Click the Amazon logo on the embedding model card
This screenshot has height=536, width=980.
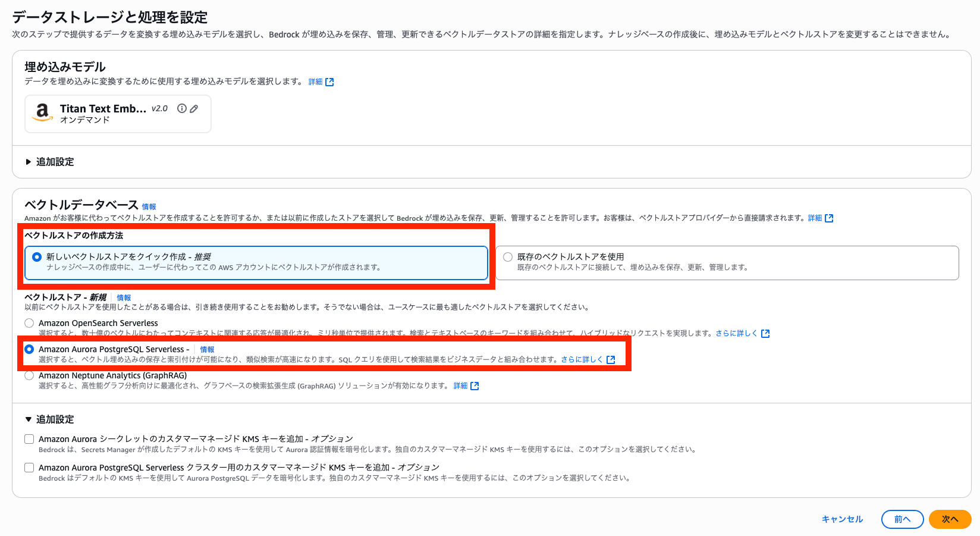[x=42, y=112]
